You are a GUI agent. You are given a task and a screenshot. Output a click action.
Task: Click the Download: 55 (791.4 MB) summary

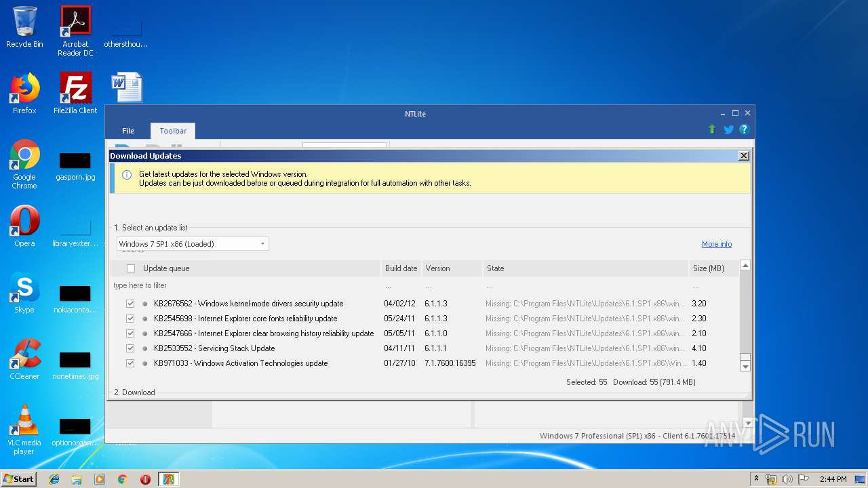(654, 382)
